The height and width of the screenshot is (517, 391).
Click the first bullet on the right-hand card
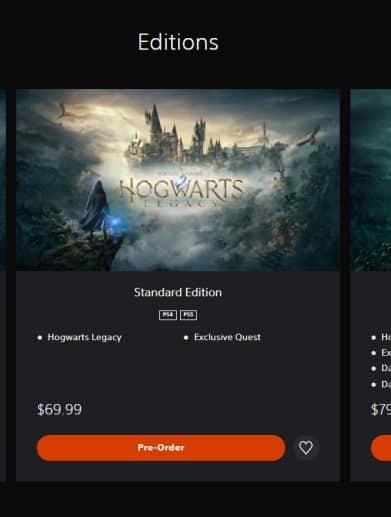click(x=381, y=337)
